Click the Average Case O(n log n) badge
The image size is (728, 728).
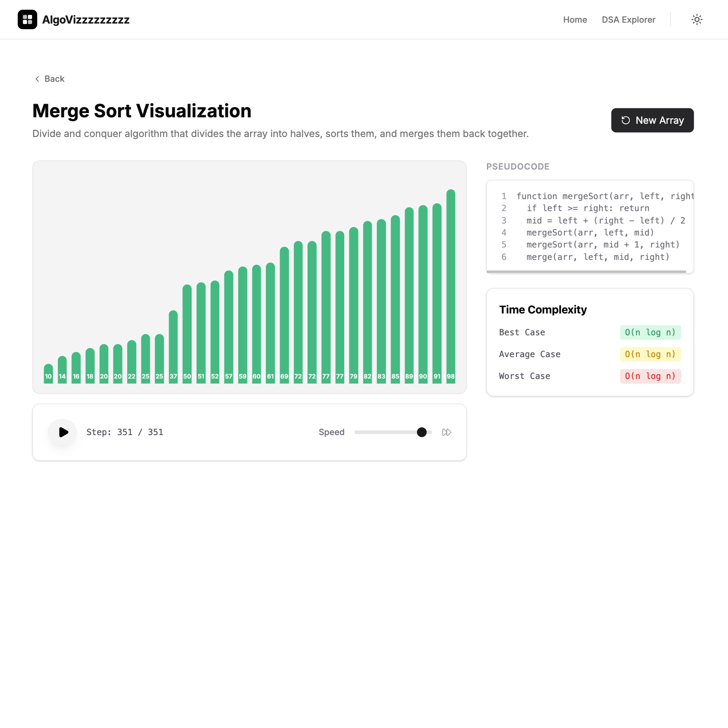[650, 354]
